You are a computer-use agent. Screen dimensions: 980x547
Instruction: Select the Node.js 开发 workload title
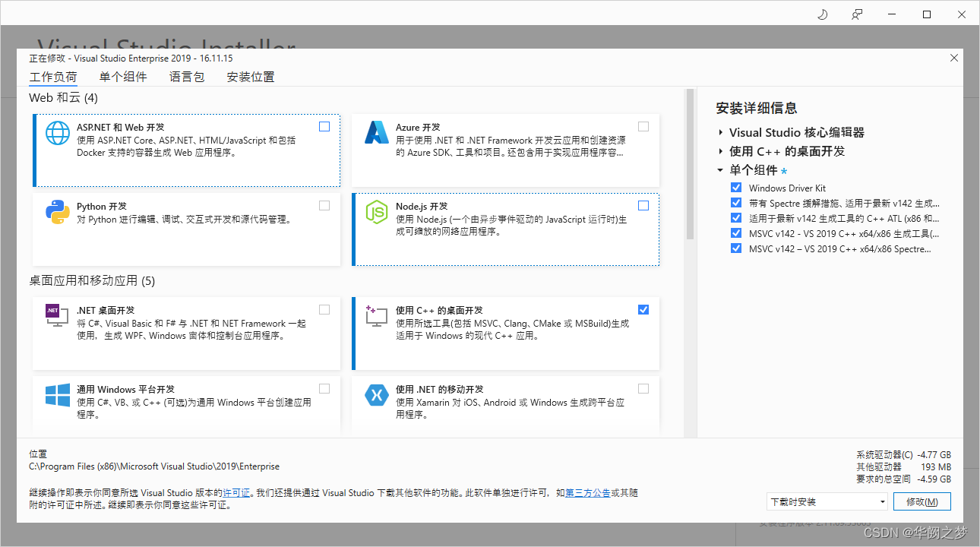422,207
